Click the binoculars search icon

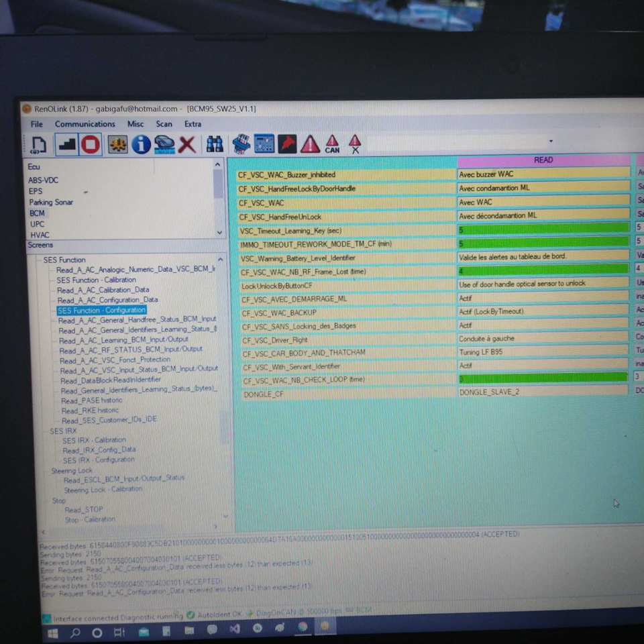[x=215, y=145]
